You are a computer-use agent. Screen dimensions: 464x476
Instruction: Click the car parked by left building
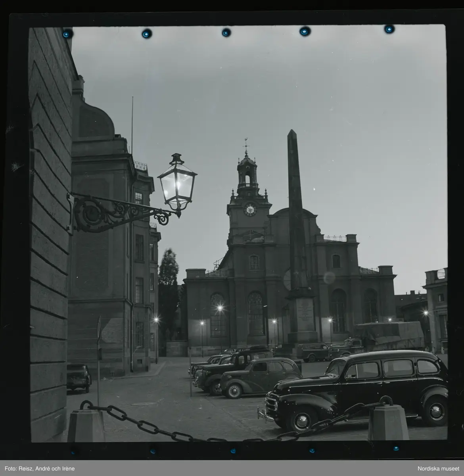click(79, 377)
